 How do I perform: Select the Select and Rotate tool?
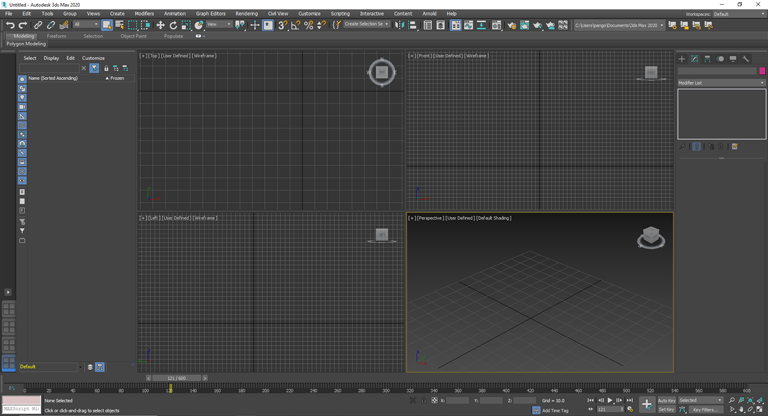click(x=173, y=25)
